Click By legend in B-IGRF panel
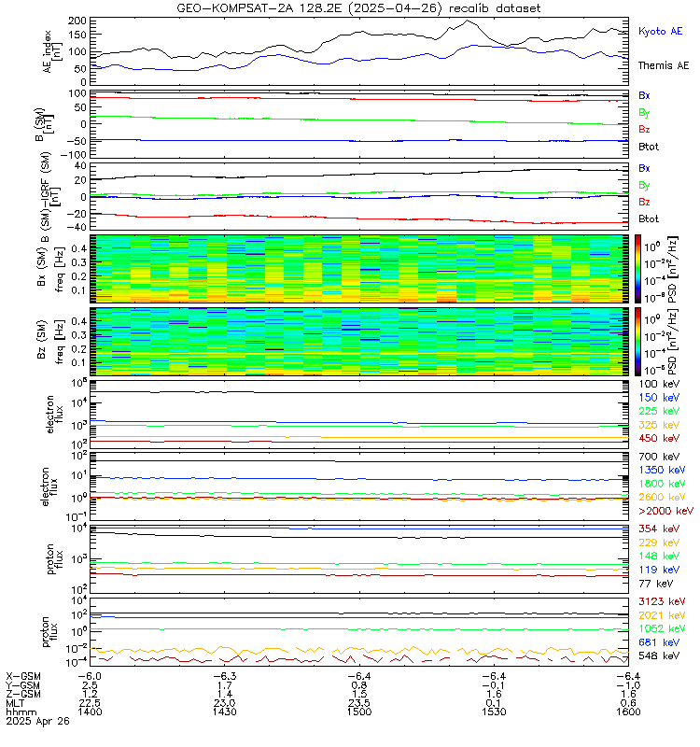The width and height of the screenshot is (700, 747). tap(644, 185)
